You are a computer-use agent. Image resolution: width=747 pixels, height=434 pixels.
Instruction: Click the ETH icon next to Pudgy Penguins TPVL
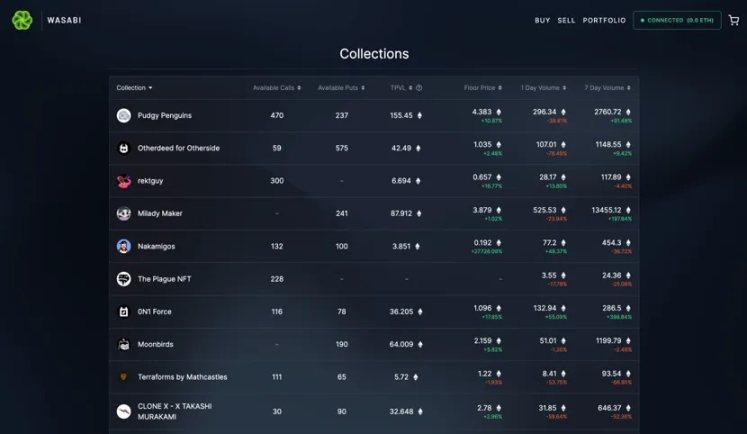tap(420, 115)
